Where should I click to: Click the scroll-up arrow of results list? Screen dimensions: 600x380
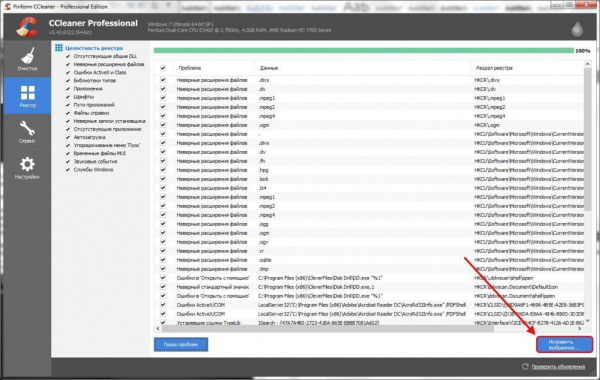pos(587,64)
